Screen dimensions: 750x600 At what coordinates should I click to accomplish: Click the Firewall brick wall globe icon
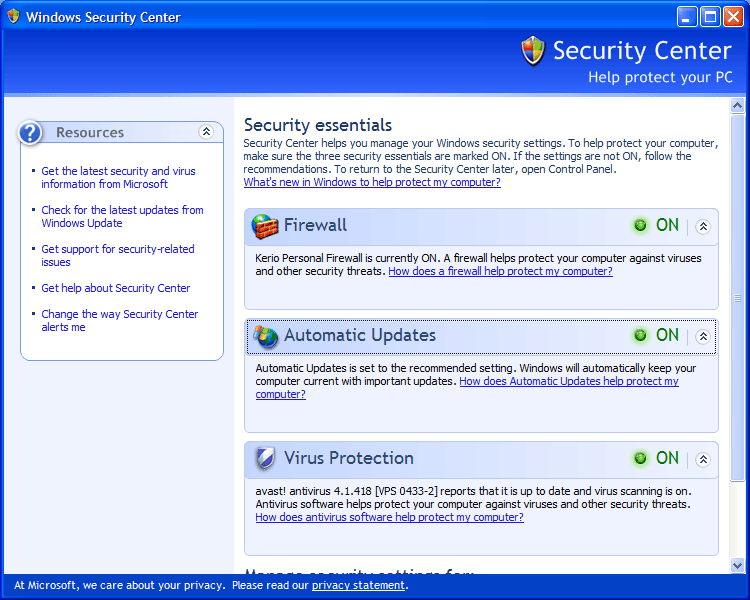265,226
